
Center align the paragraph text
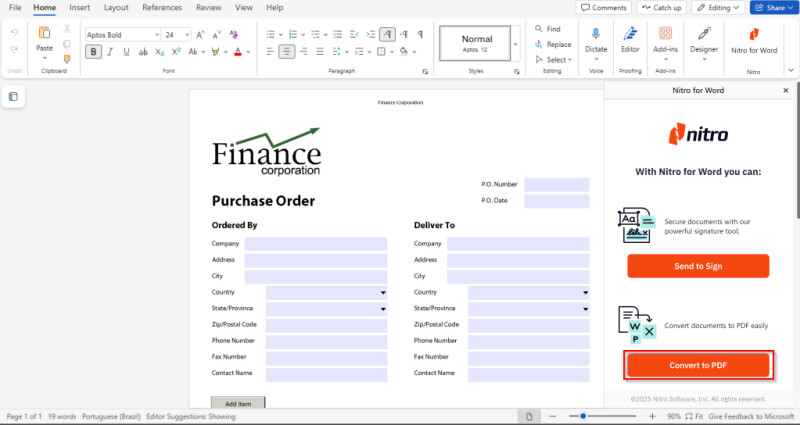point(287,52)
